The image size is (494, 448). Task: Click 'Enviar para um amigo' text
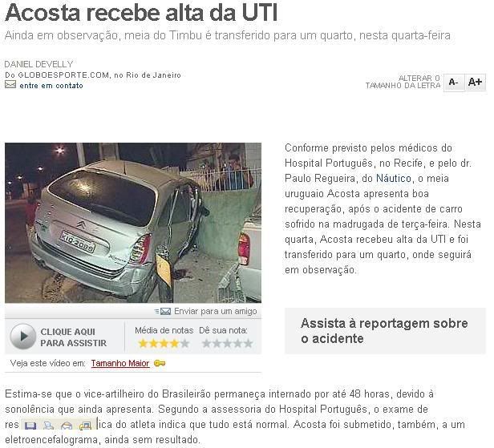[216, 312]
